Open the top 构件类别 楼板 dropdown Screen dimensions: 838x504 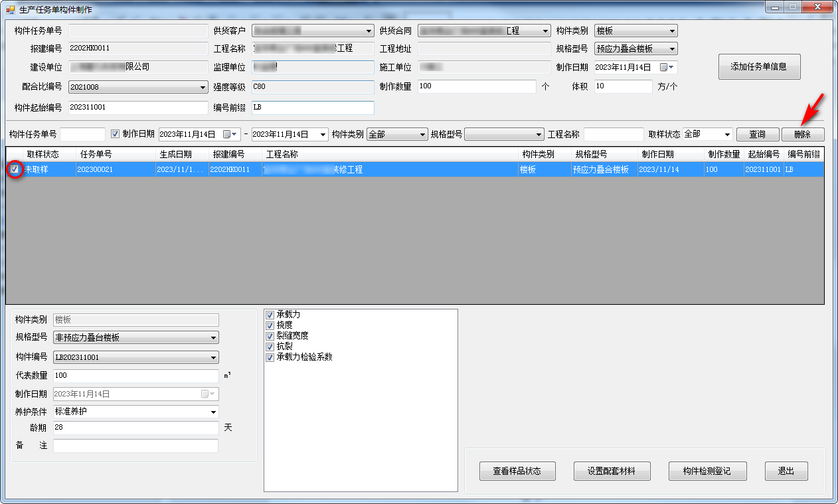pyautogui.click(x=672, y=31)
